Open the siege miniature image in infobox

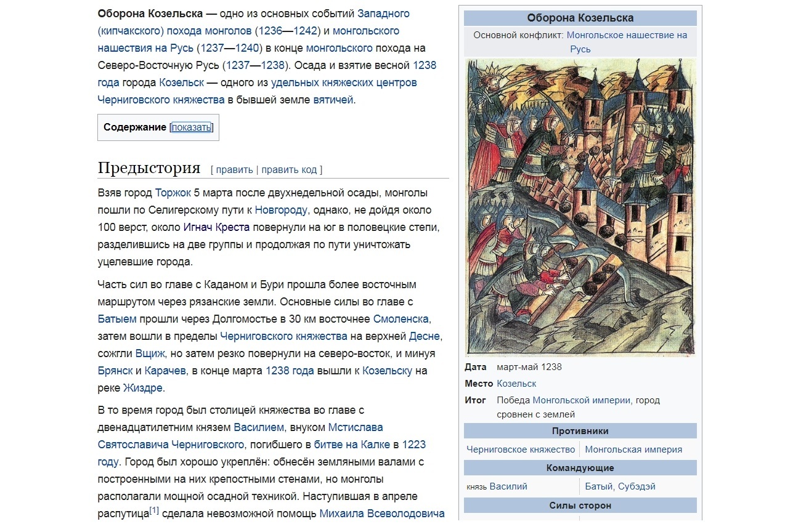(x=580, y=207)
